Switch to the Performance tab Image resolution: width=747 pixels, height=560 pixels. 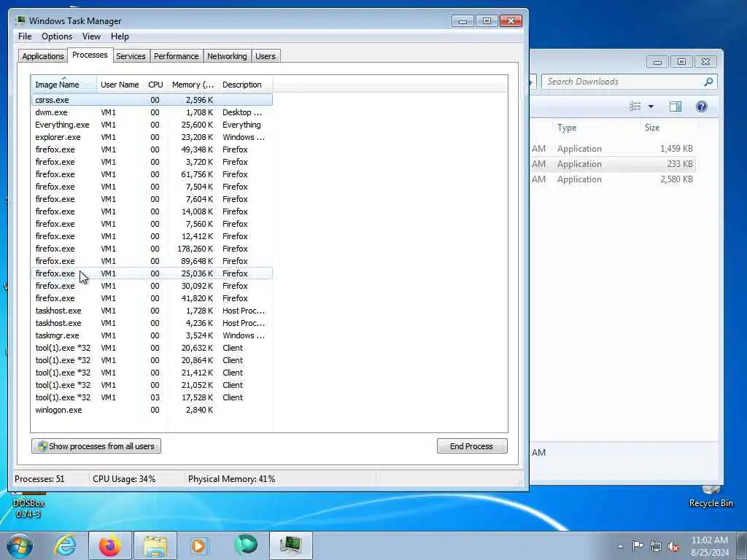[177, 56]
